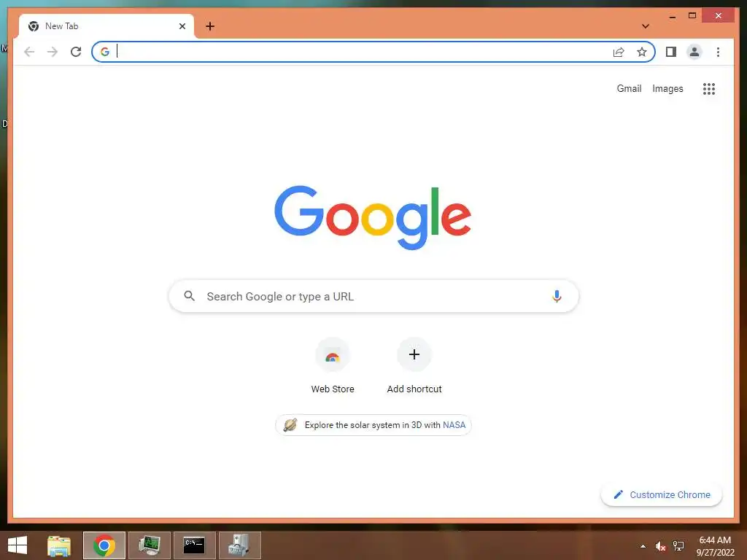
Task: Minimize the Chrome window
Action: coord(672,16)
